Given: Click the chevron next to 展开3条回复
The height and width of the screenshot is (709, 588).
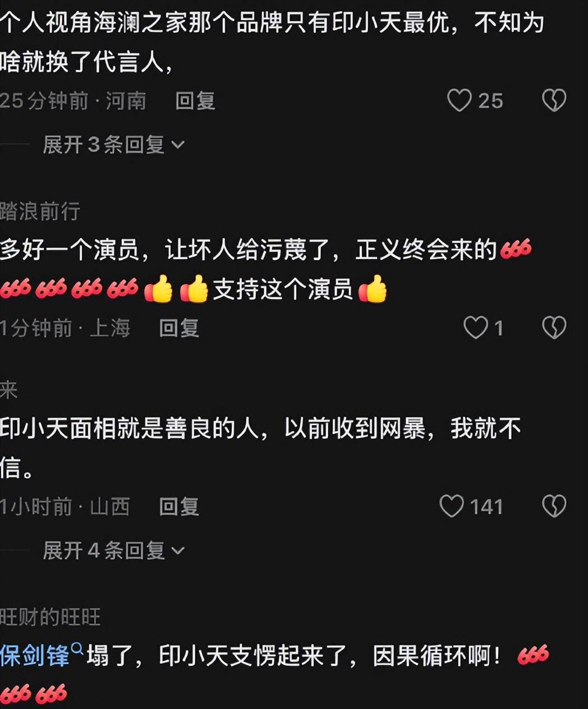Looking at the screenshot, I should [x=178, y=145].
